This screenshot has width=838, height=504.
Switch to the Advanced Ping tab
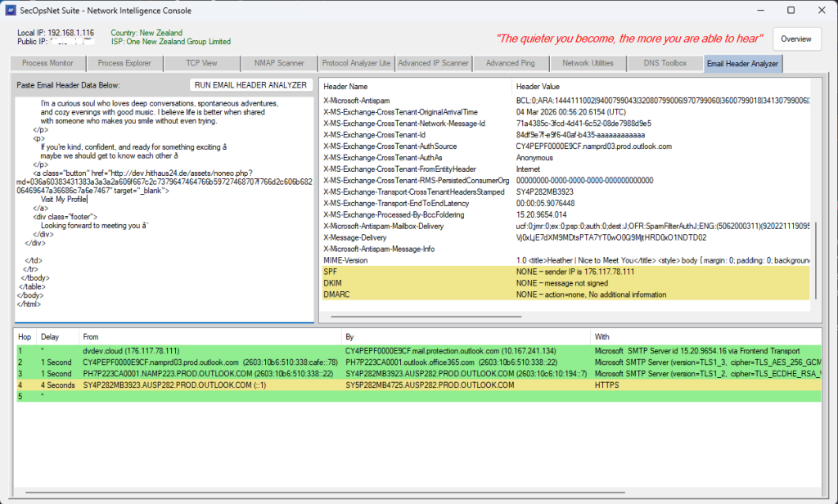510,63
